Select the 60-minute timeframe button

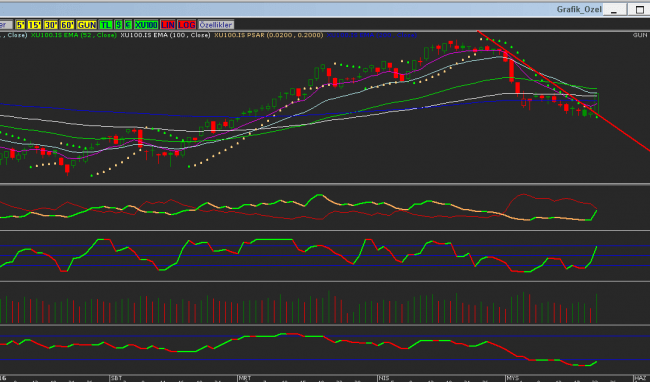click(67, 25)
